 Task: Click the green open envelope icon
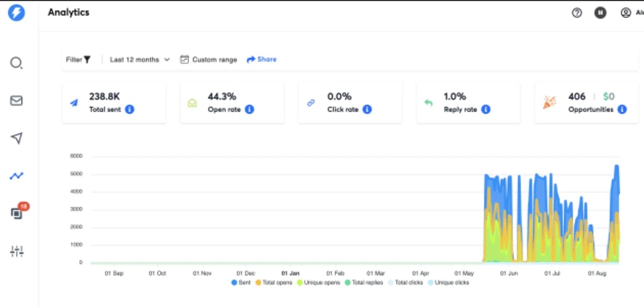coord(192,103)
